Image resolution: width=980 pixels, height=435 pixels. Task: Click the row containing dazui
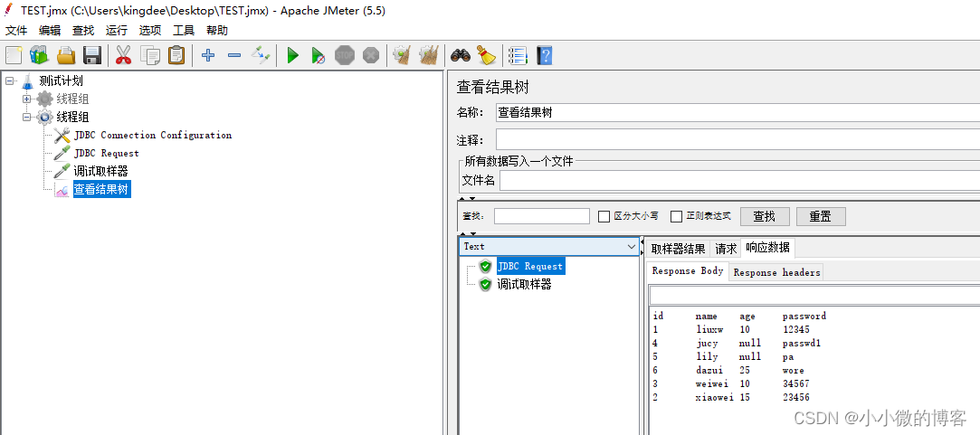coord(730,370)
